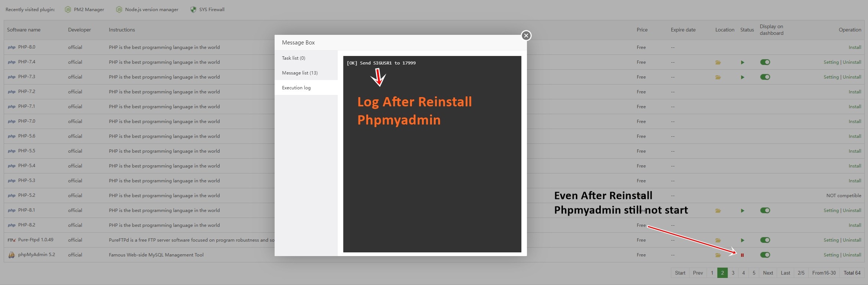Click the phpMyAdmin stopped status icon
Screen dimensions: 868x285
click(743, 255)
